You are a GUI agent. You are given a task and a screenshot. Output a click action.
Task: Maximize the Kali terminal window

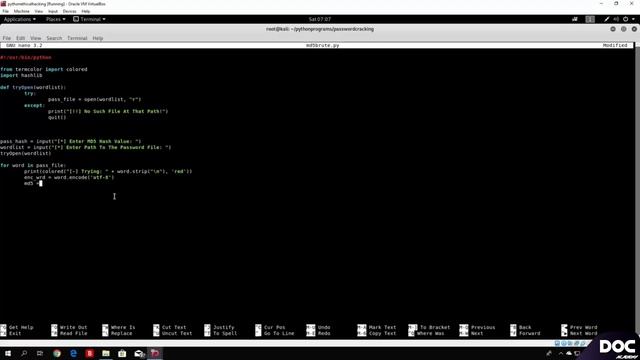623,29
